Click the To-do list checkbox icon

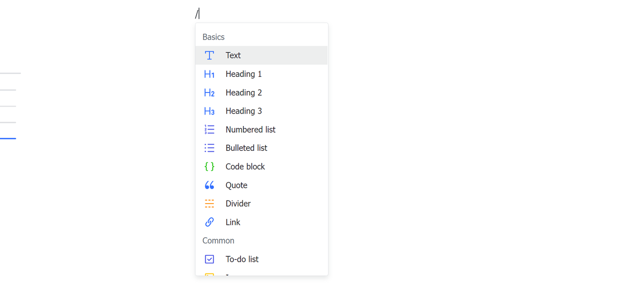pos(209,259)
